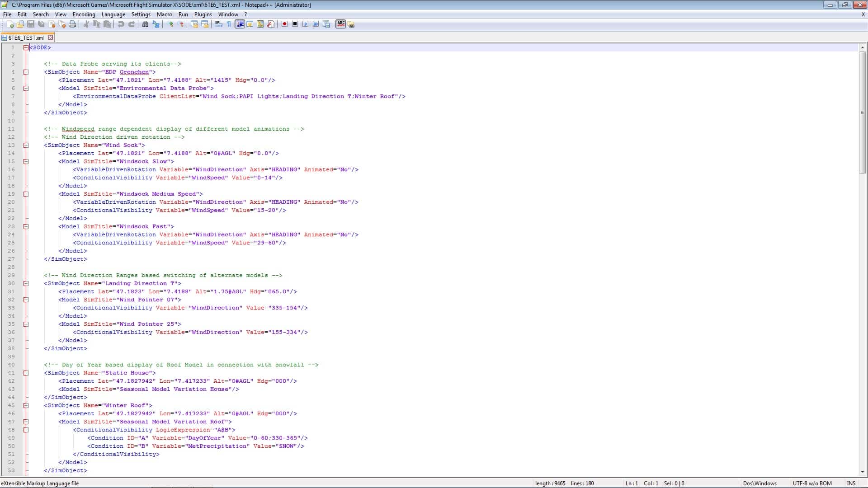Click the Cut scissors icon

pos(86,24)
